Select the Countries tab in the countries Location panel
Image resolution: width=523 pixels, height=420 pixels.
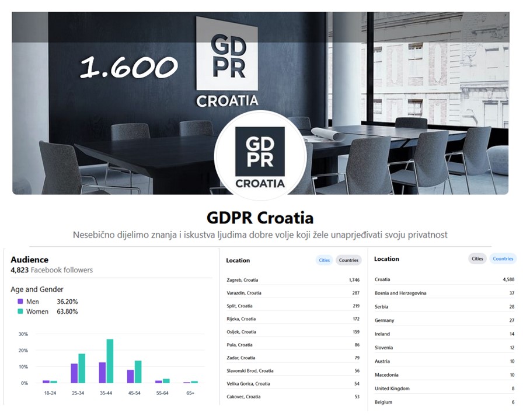tap(503, 258)
